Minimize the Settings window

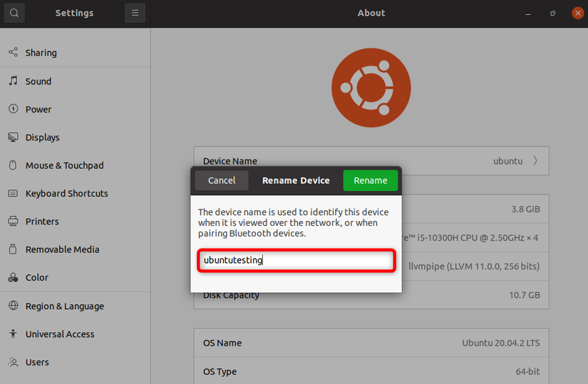click(528, 14)
